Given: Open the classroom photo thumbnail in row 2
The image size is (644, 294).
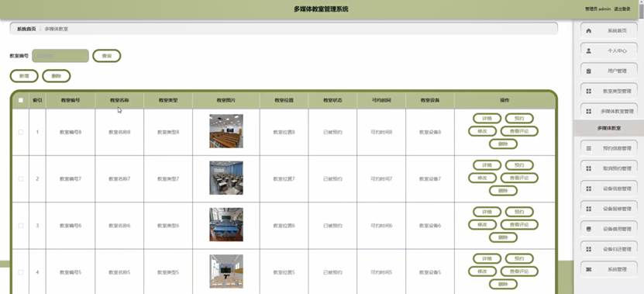Looking at the screenshot, I should 226,178.
